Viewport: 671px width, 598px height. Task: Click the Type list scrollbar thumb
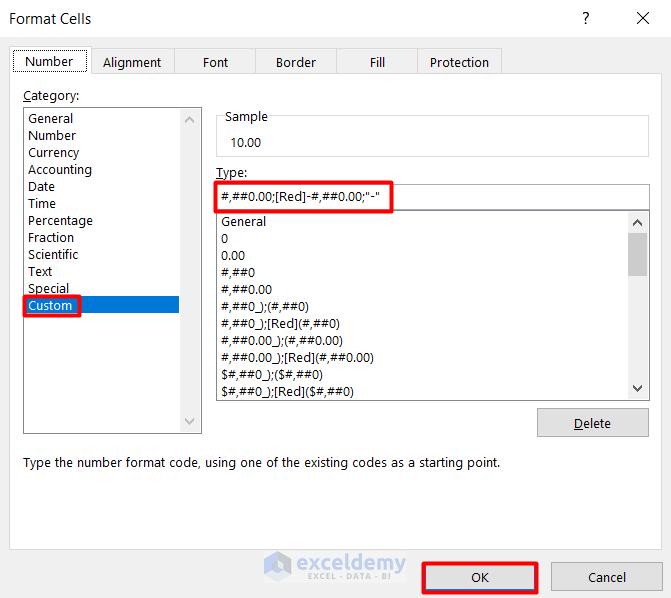tap(638, 254)
